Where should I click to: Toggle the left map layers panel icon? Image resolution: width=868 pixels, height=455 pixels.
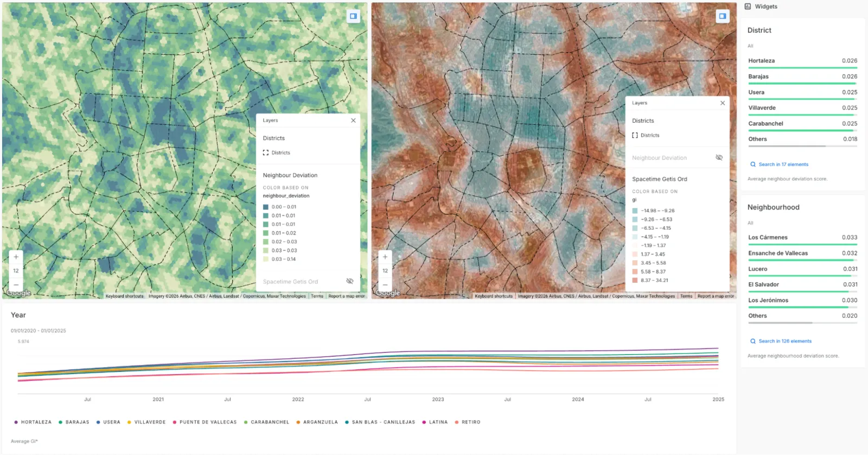point(353,16)
